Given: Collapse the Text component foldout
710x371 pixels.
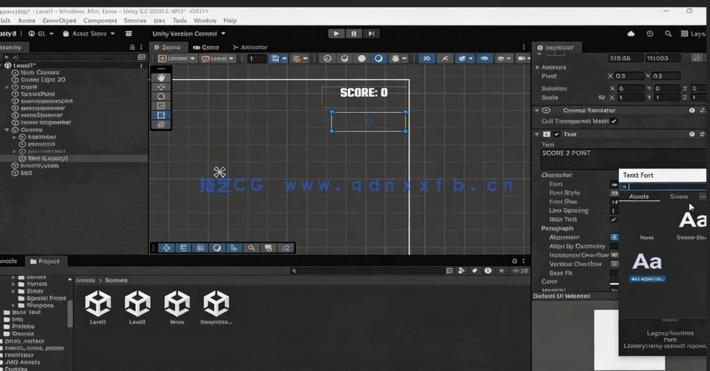Looking at the screenshot, I should [x=537, y=134].
